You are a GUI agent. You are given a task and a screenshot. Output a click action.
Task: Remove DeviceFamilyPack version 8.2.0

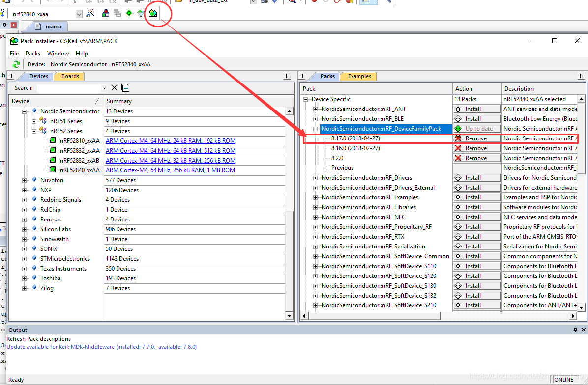pos(477,158)
